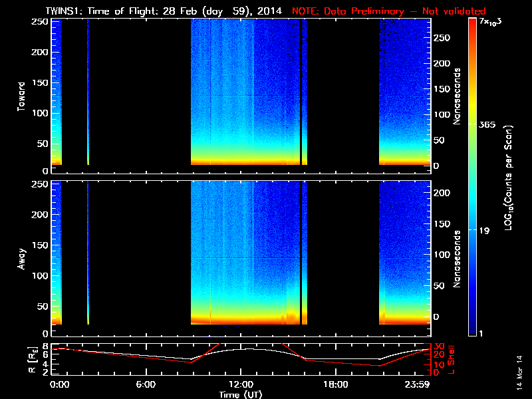
Task: Click the dark blue bottom of the color bar
Action: 472,330
